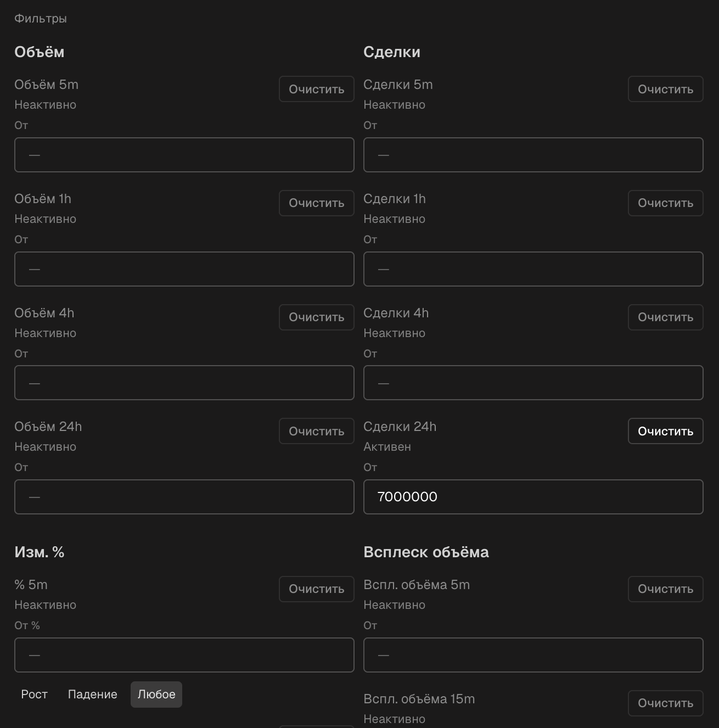Image resolution: width=719 pixels, height=728 pixels.
Task: Clear the Vспл. объёма 5m filter
Action: [666, 589]
